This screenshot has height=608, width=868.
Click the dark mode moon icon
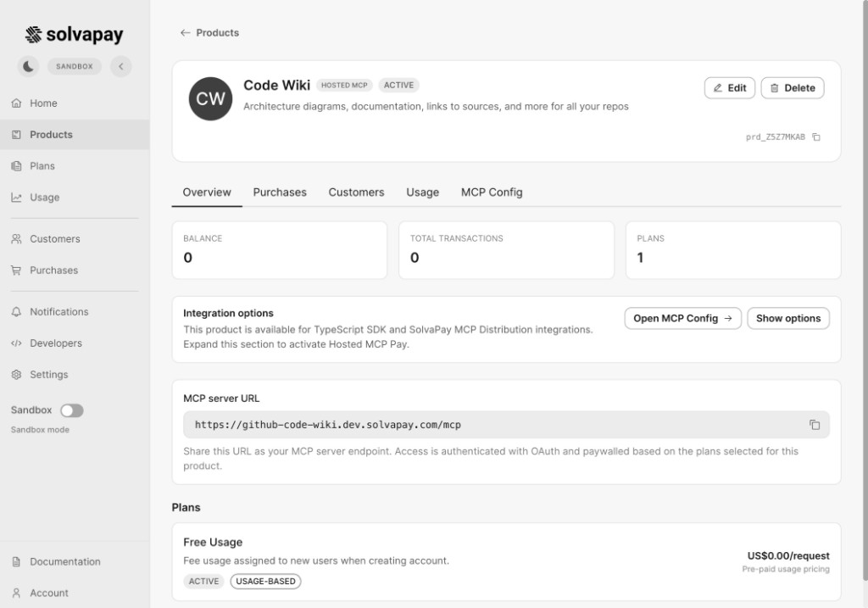click(x=28, y=65)
